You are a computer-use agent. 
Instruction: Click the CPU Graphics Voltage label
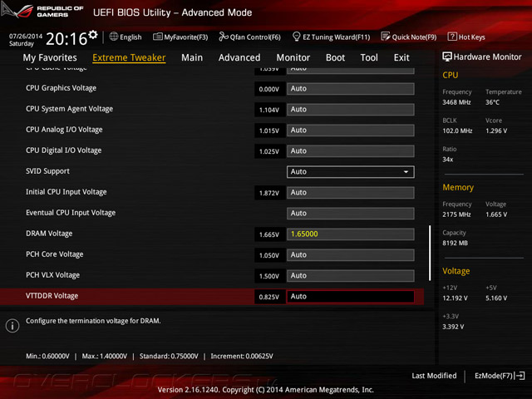(61, 88)
